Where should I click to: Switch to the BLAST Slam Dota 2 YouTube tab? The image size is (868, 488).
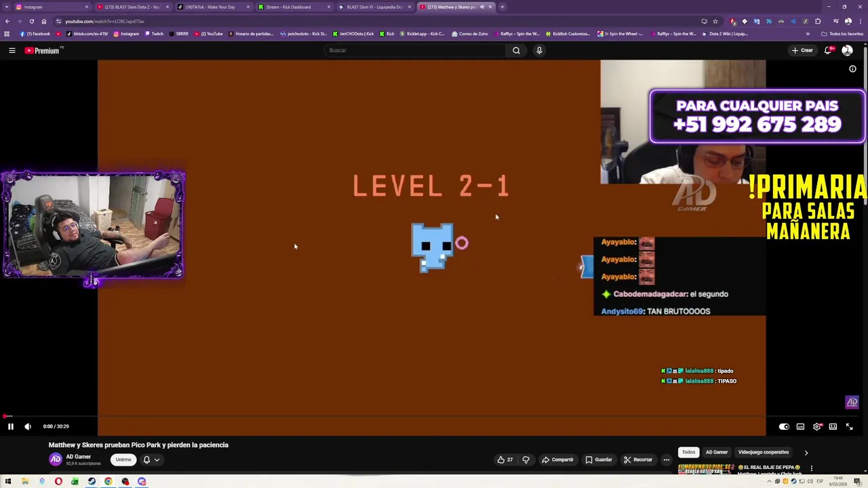(x=132, y=7)
